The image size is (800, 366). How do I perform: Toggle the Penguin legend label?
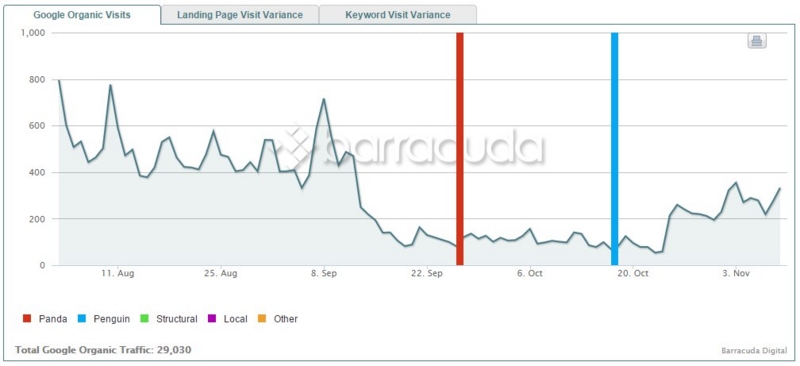tap(112, 319)
